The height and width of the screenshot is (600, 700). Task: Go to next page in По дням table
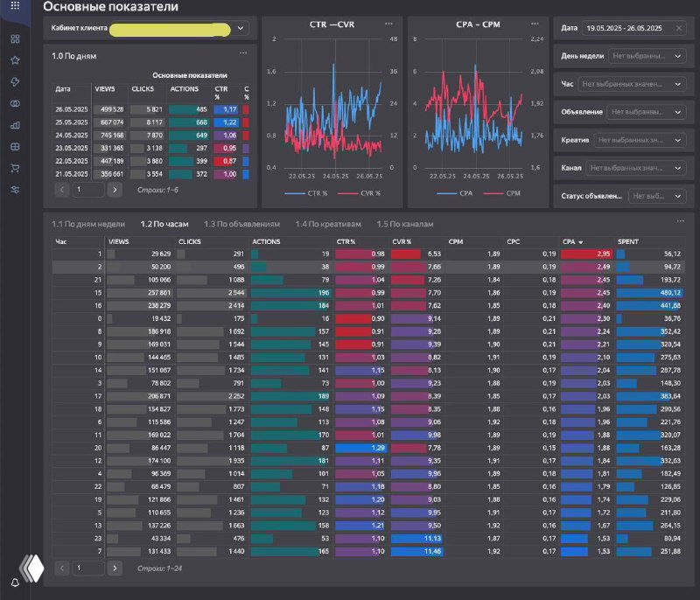coord(115,189)
